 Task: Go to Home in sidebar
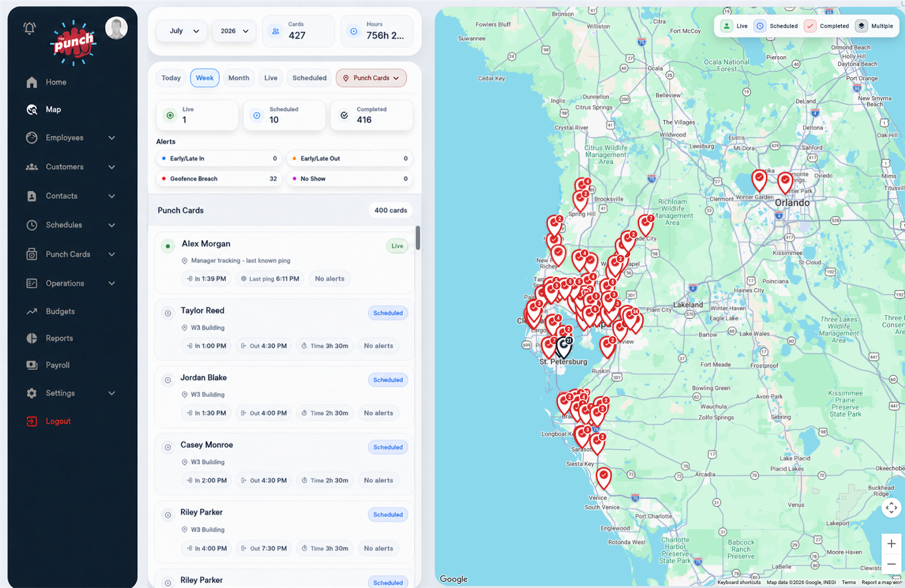pos(56,82)
